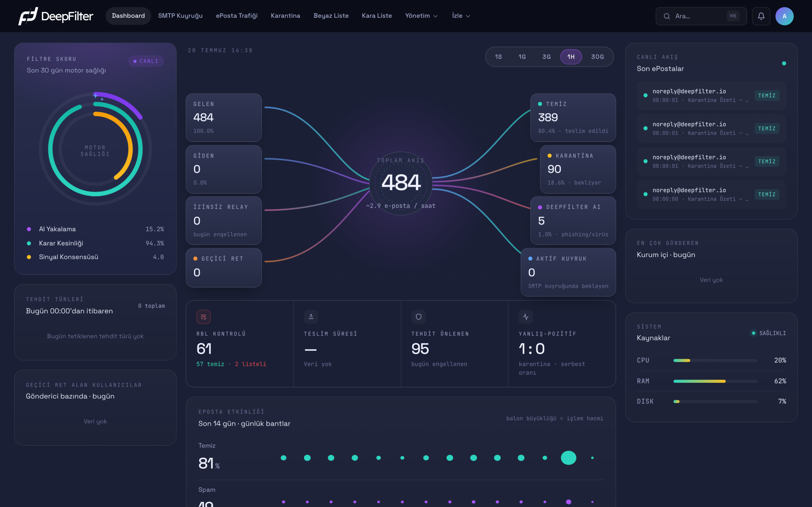This screenshot has width=812, height=507.
Task: Click the Yanlış-Pozitif pulse icon
Action: 526,317
